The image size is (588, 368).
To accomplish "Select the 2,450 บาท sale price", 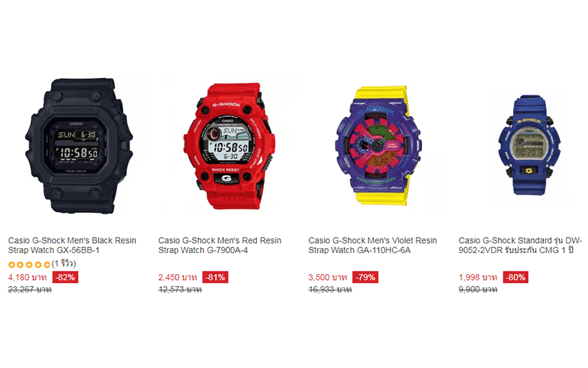I will coord(177,278).
